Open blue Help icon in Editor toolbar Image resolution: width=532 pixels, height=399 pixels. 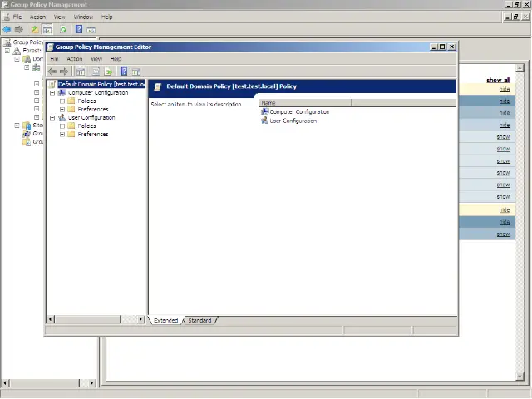click(124, 71)
